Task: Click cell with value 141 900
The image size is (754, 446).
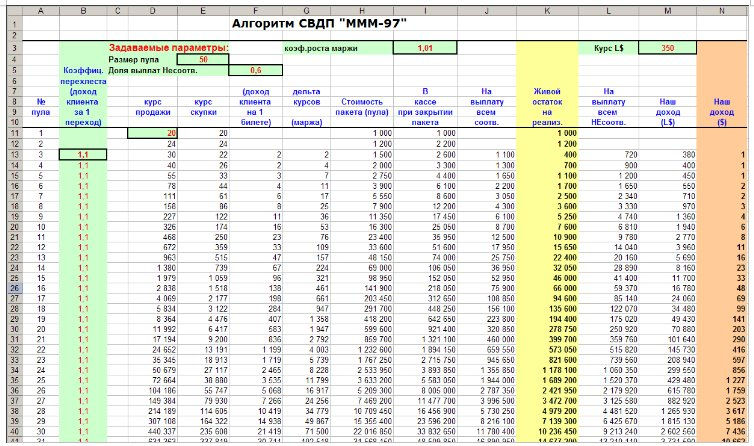Action: (362, 288)
